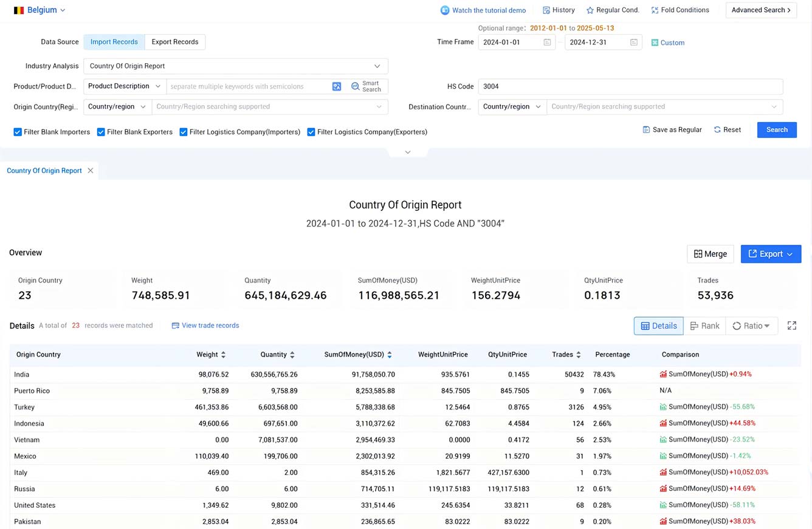
Task: Click the Mexico row label
Action: (x=26, y=456)
